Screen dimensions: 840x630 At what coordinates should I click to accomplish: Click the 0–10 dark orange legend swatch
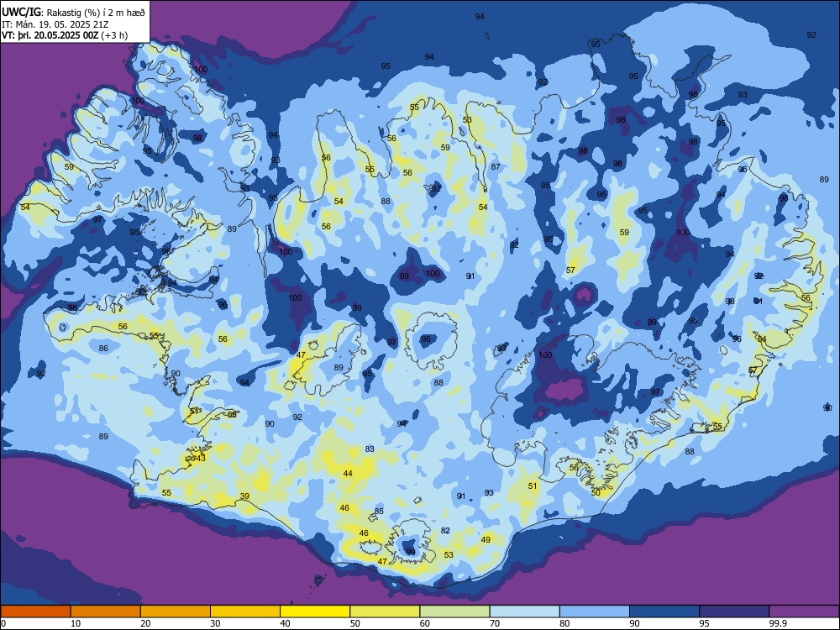(x=35, y=612)
